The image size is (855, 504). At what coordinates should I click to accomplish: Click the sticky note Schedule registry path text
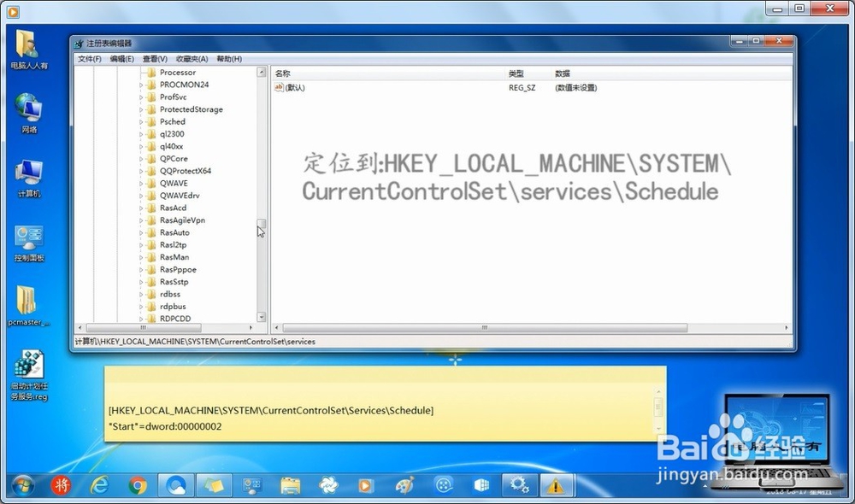click(271, 410)
